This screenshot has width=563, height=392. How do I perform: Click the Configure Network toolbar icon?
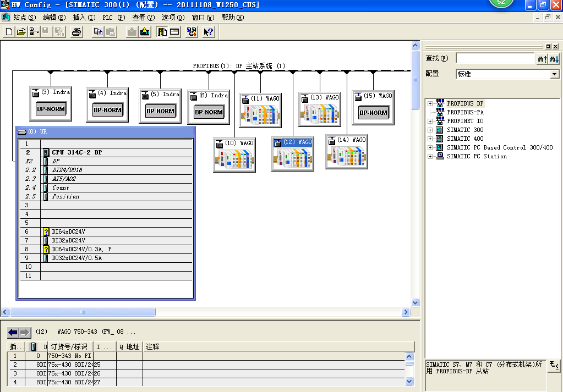click(x=192, y=32)
